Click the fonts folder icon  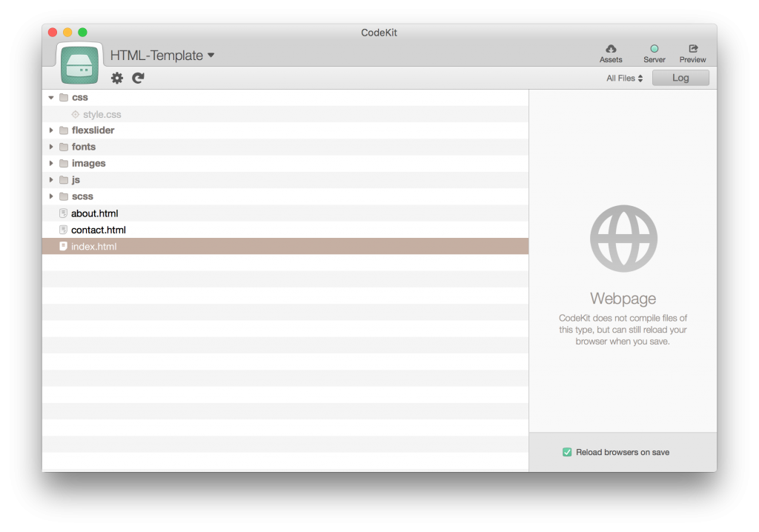tap(64, 147)
